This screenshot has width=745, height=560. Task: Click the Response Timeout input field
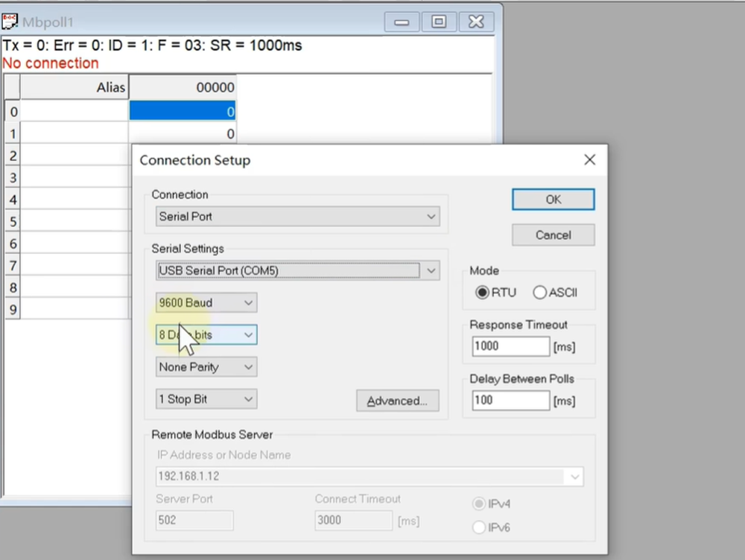coord(510,346)
